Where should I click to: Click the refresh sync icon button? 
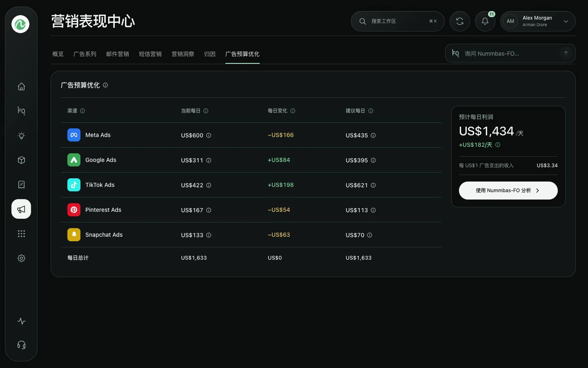[460, 21]
